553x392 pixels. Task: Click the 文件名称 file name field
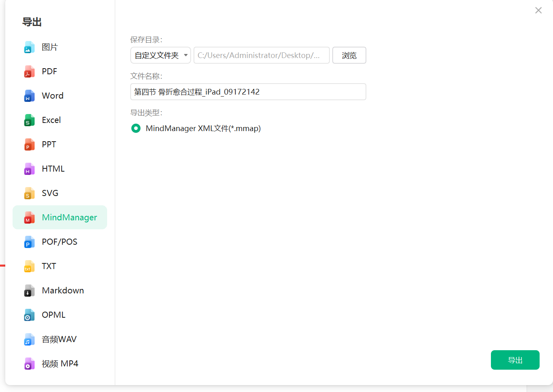(x=248, y=92)
